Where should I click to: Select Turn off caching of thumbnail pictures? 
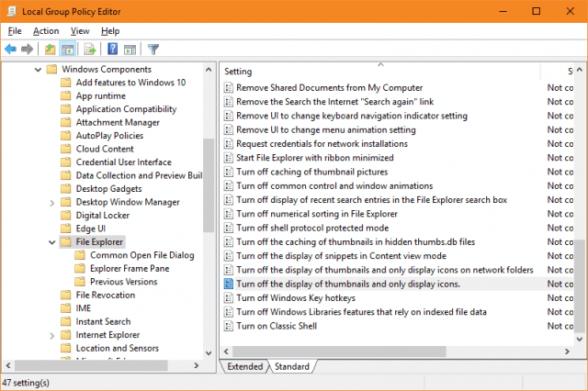tap(312, 172)
